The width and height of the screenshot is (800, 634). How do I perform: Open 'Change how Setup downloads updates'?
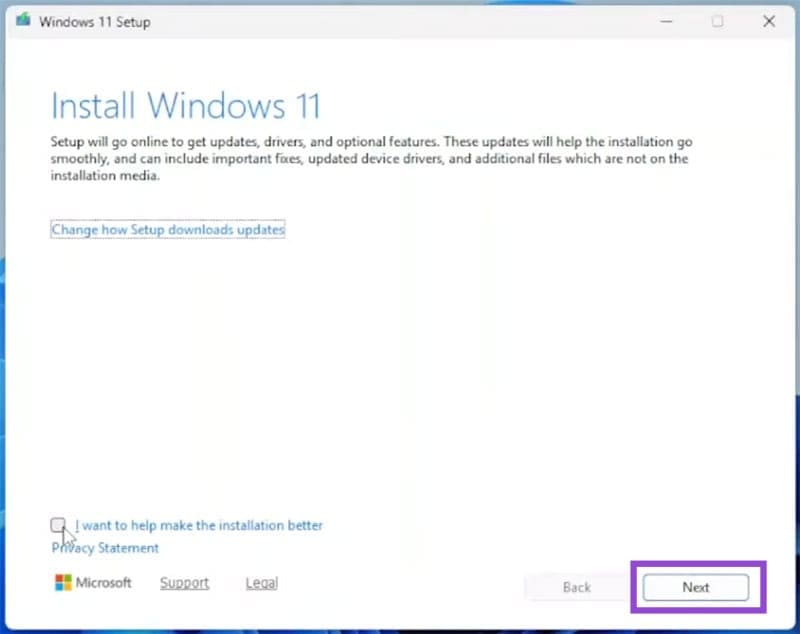167,229
